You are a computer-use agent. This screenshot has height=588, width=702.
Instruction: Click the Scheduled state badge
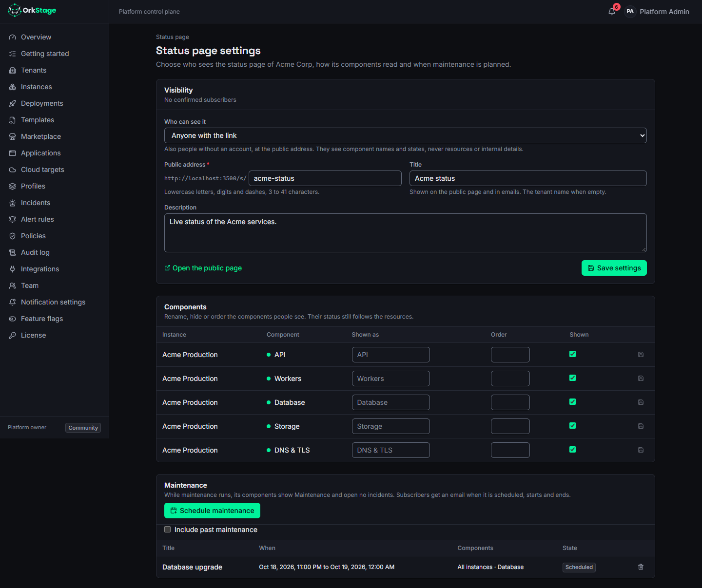pyautogui.click(x=579, y=567)
